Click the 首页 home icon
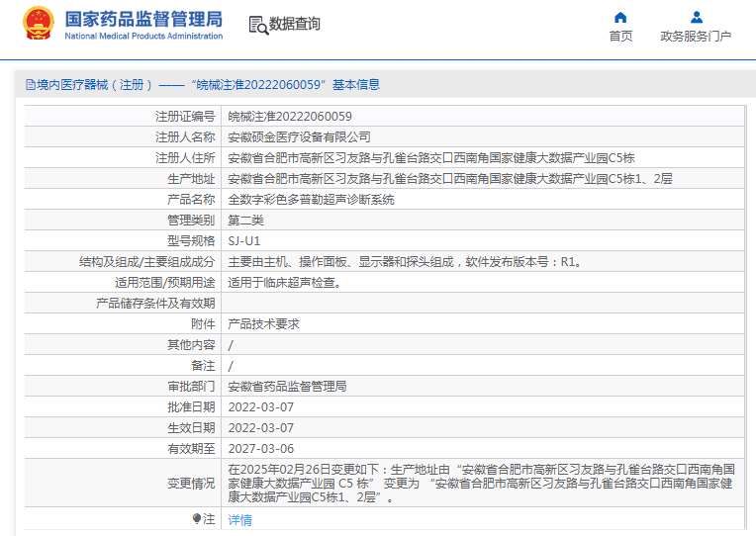756x536 pixels. (x=620, y=18)
